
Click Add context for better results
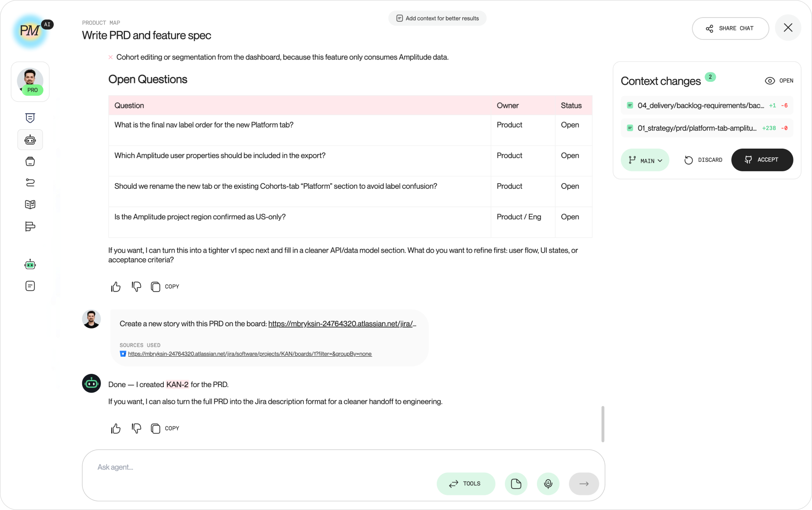click(x=437, y=18)
